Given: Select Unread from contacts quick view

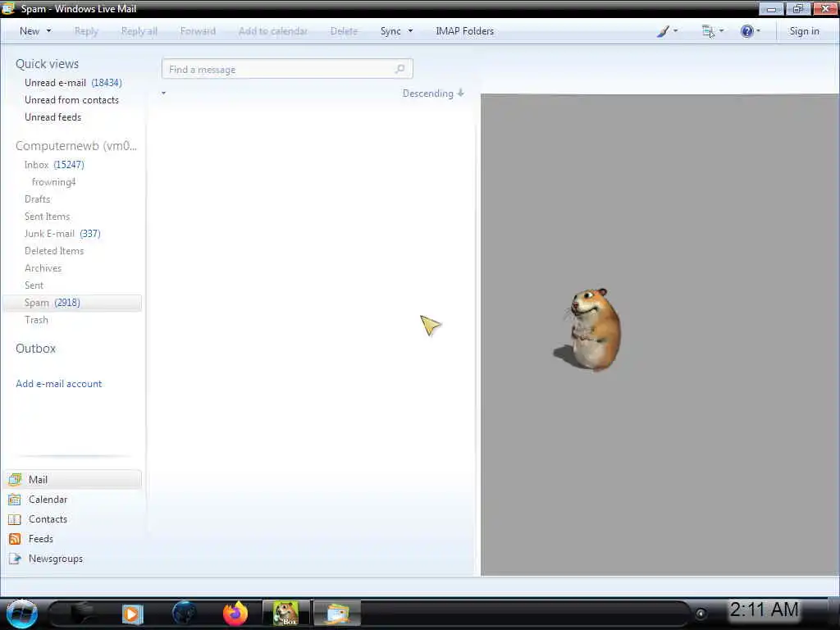Looking at the screenshot, I should coord(71,99).
